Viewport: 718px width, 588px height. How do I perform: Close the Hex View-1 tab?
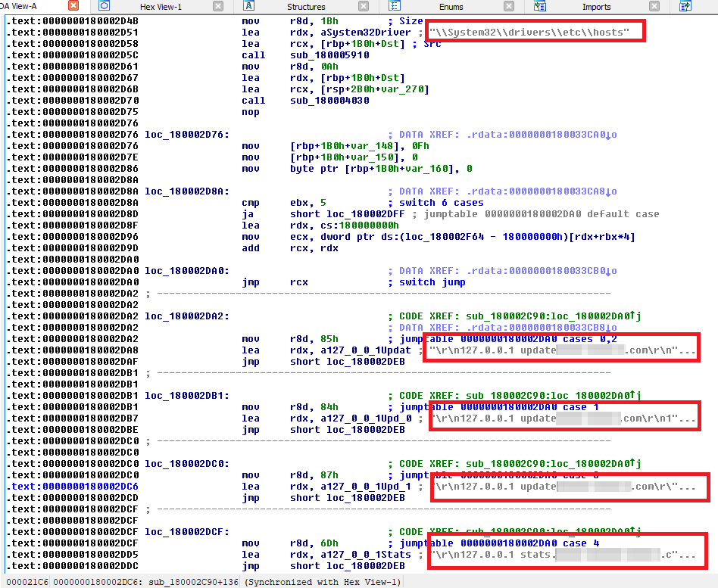click(218, 6)
